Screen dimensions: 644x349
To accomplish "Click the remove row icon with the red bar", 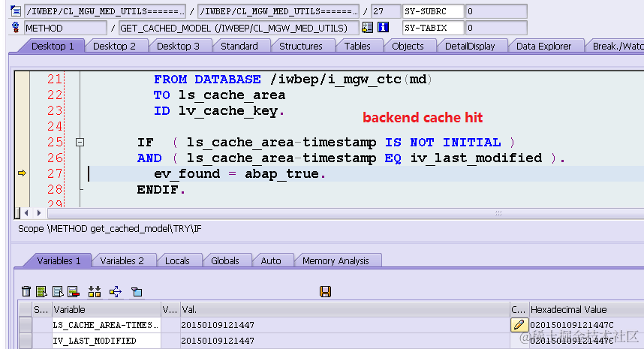I will [74, 291].
